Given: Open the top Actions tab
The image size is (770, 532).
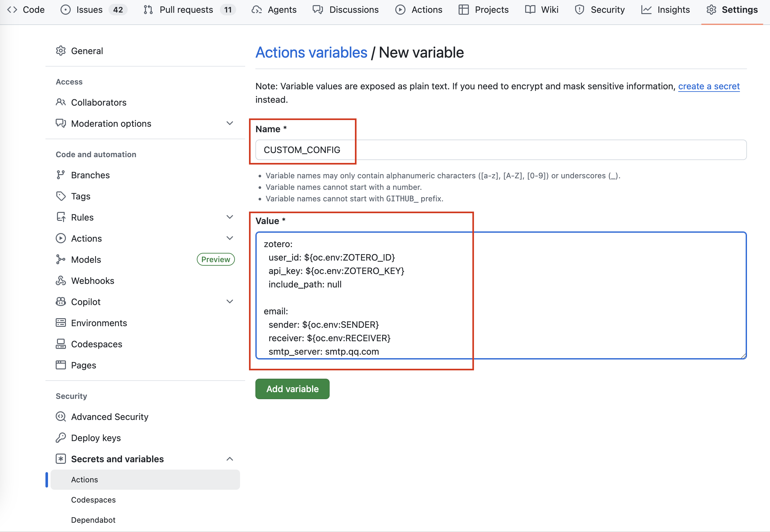Looking at the screenshot, I should 419,10.
